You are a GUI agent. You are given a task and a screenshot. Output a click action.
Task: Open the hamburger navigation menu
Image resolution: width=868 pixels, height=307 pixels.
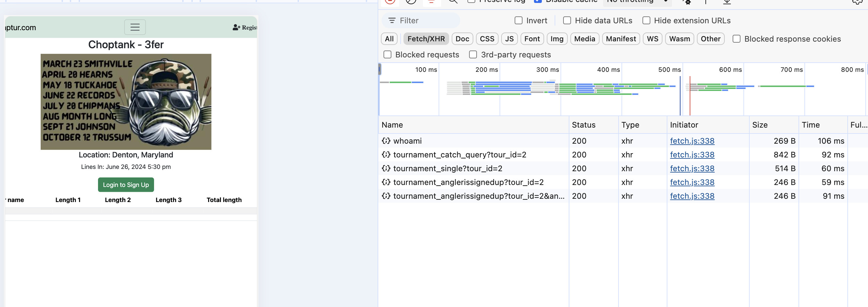pyautogui.click(x=135, y=27)
